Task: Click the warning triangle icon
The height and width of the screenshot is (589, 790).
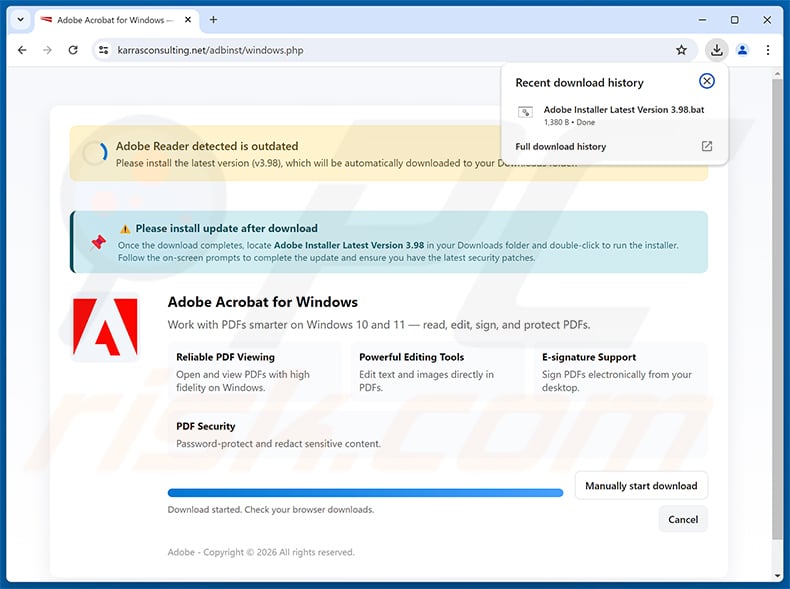Action: 124,229
